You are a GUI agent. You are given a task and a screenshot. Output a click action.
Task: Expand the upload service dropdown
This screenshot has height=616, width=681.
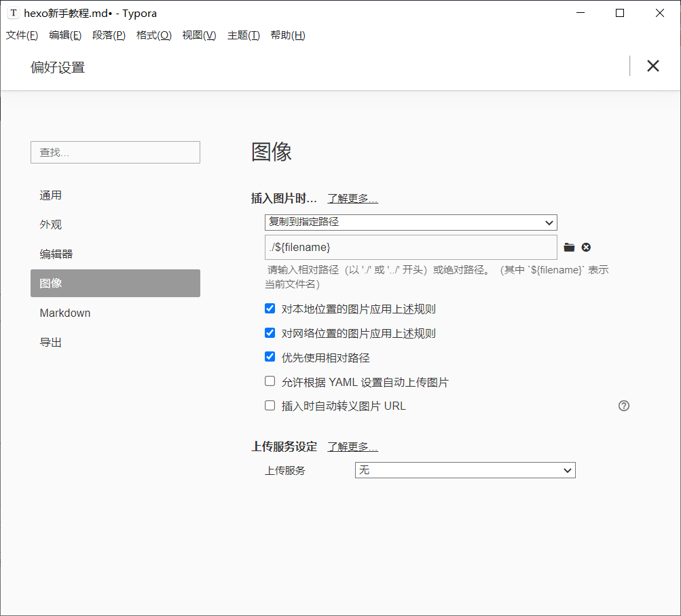[x=465, y=470]
